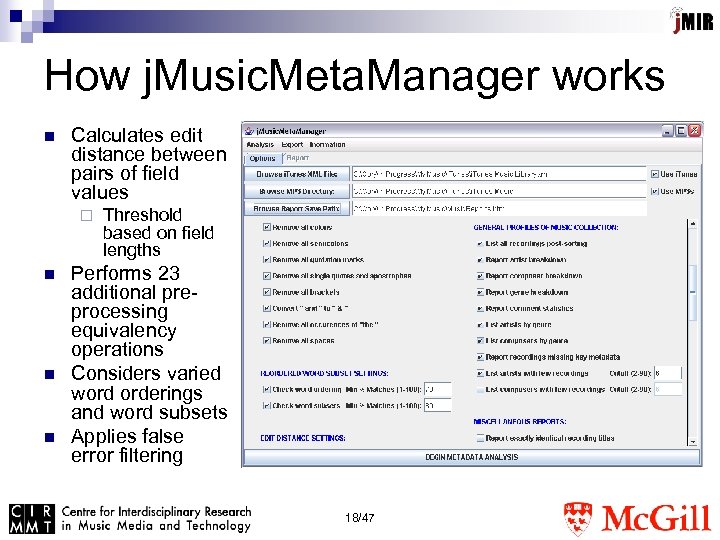Toggle Check word ordering checkbox
720x540 pixels.
266,389
